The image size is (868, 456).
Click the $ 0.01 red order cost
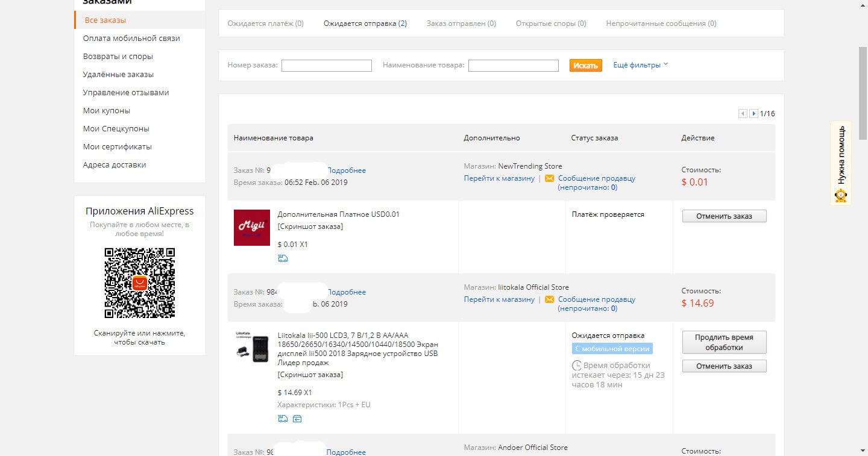(695, 182)
